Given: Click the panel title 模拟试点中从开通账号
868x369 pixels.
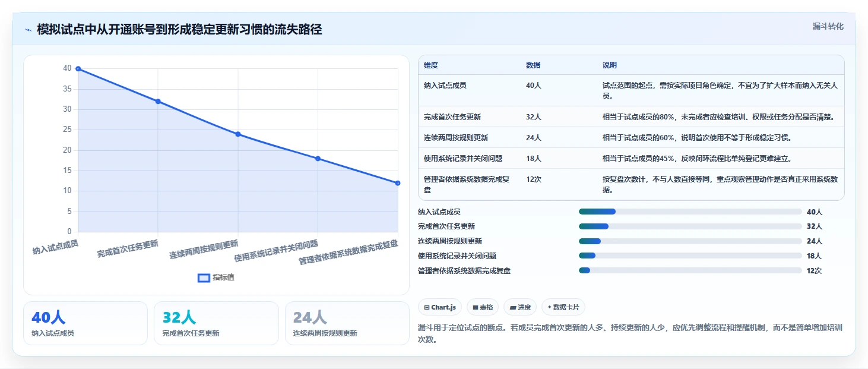Looking at the screenshot, I should pos(179,30).
